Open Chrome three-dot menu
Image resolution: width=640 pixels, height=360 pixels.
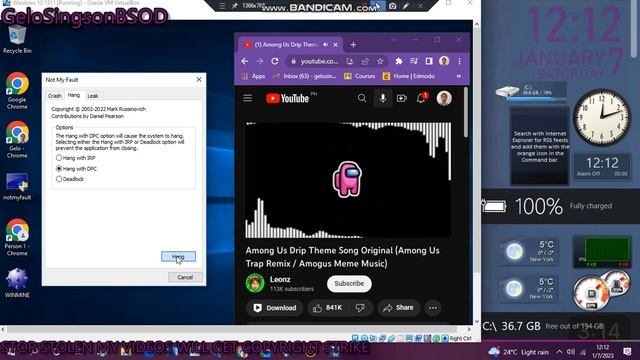(459, 61)
